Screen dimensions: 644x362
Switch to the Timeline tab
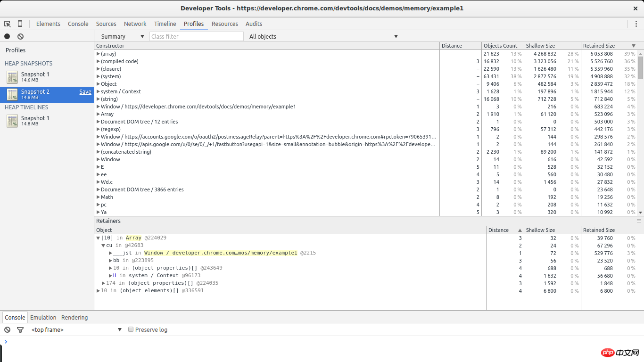tap(165, 24)
